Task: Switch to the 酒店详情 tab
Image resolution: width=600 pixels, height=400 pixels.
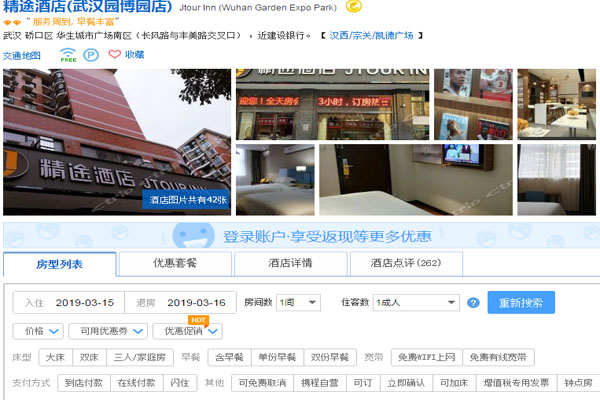Action: click(290, 263)
